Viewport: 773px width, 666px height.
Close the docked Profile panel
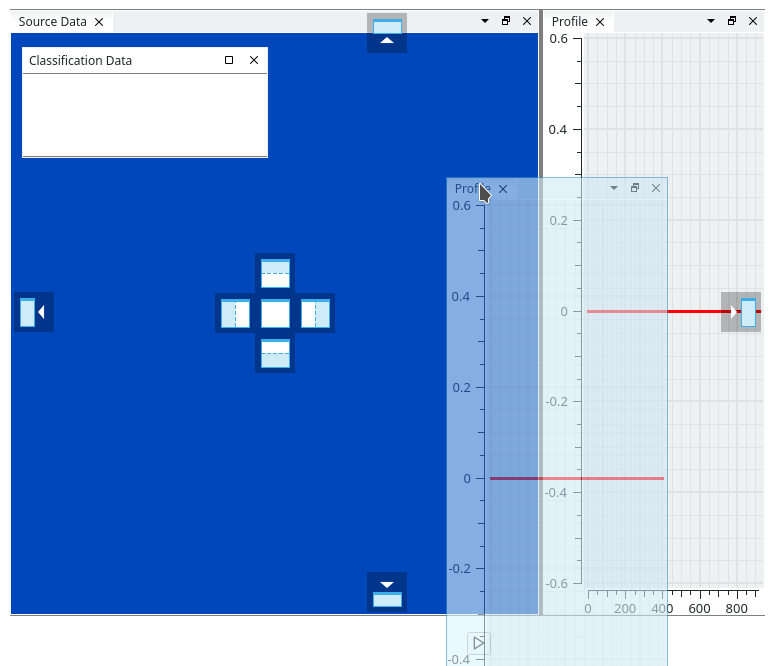pos(753,21)
